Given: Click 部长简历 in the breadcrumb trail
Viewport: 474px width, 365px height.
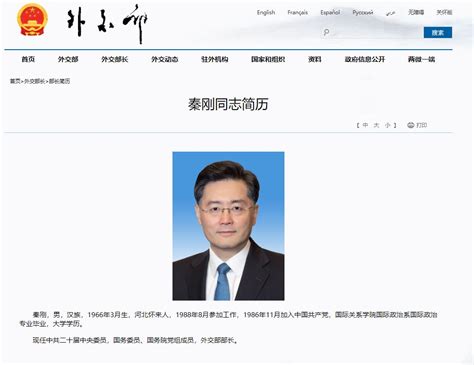Looking at the screenshot, I should pyautogui.click(x=59, y=81).
